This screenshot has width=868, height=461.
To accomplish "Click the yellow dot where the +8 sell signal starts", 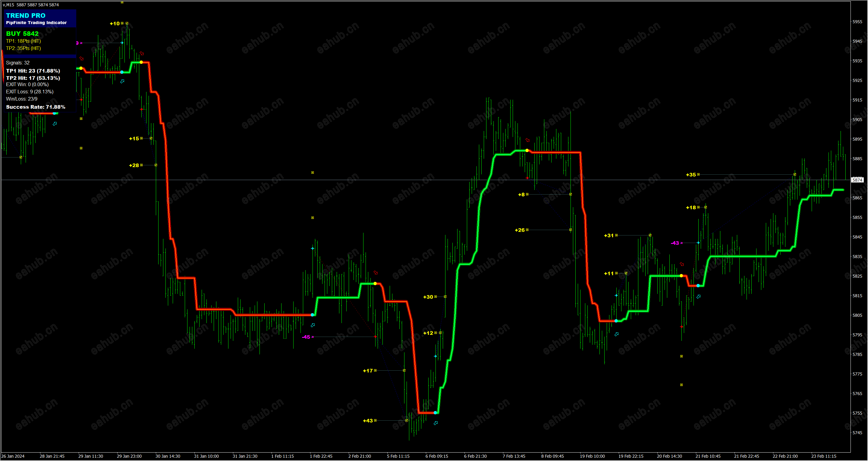I will click(x=527, y=151).
